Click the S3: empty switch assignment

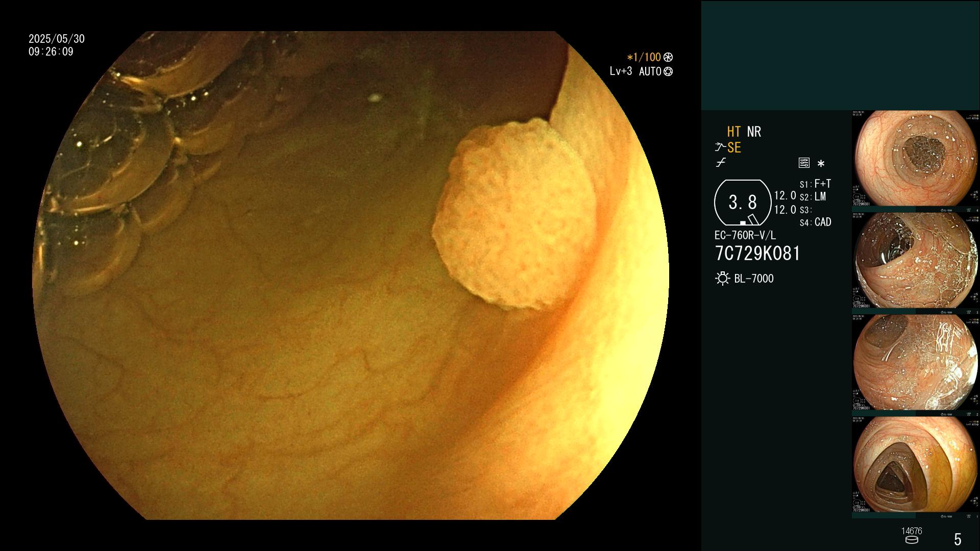[x=805, y=210]
